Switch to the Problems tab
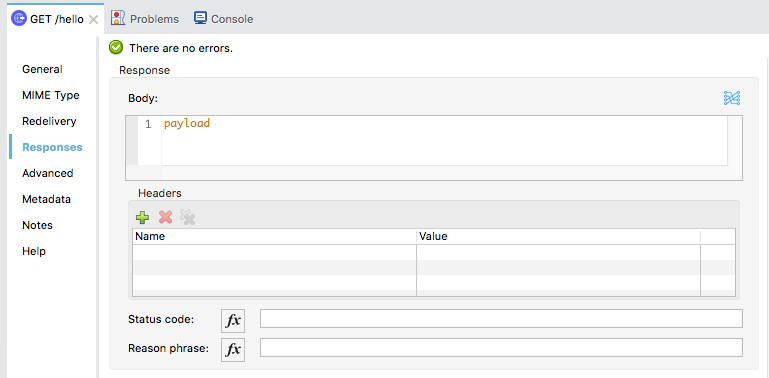The image size is (769, 378). click(145, 19)
